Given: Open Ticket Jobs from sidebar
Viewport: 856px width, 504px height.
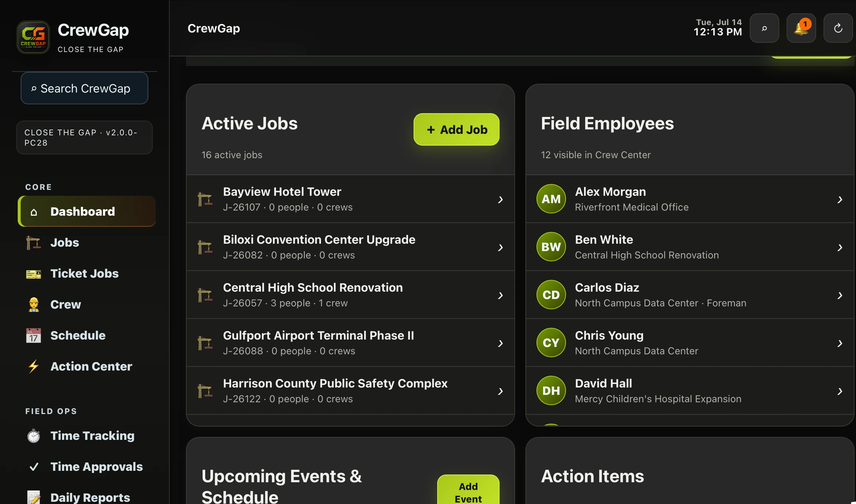Looking at the screenshot, I should click(87, 274).
